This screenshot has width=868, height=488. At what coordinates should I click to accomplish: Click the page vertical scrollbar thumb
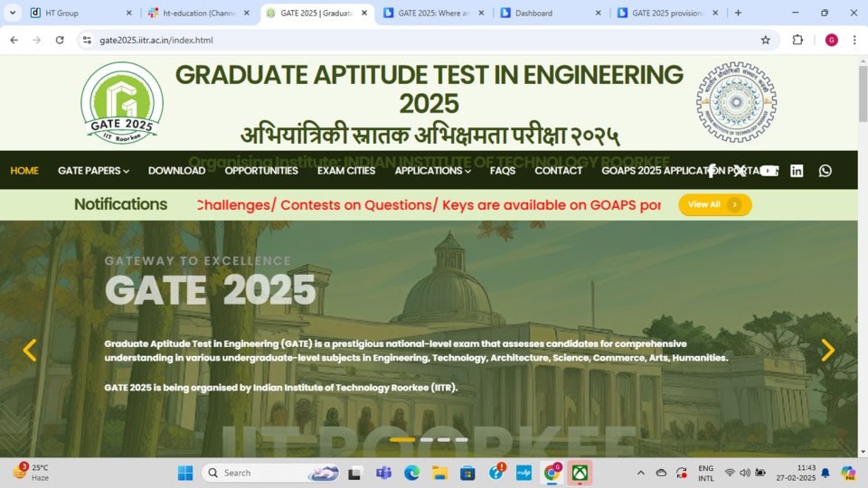(x=863, y=93)
